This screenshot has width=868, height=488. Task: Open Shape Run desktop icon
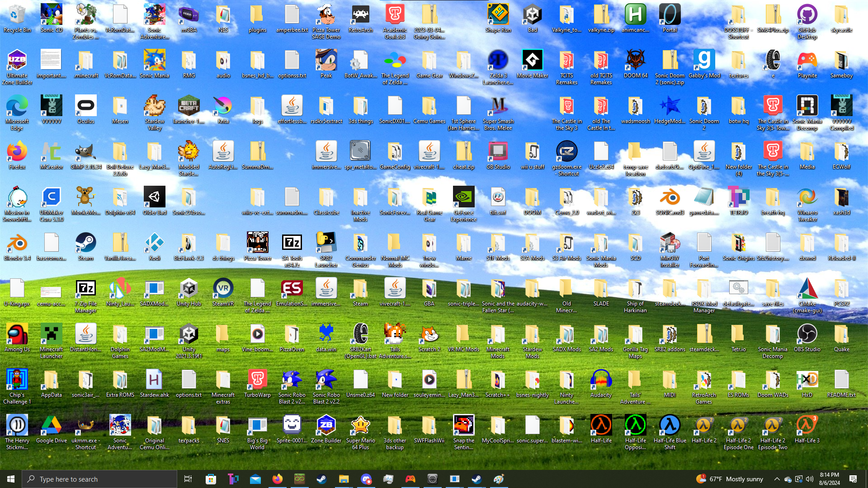[x=498, y=18]
